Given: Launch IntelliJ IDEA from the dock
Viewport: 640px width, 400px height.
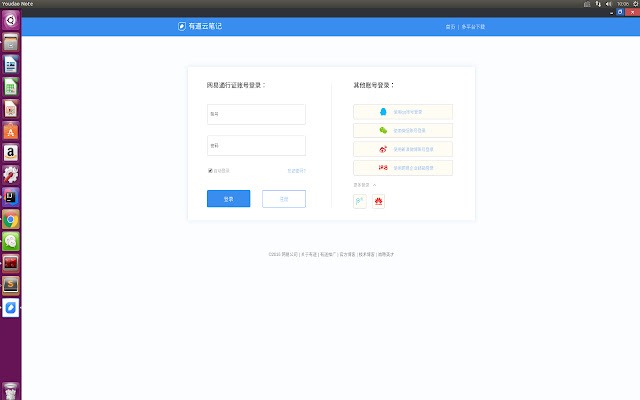Looking at the screenshot, I should pyautogui.click(x=11, y=197).
